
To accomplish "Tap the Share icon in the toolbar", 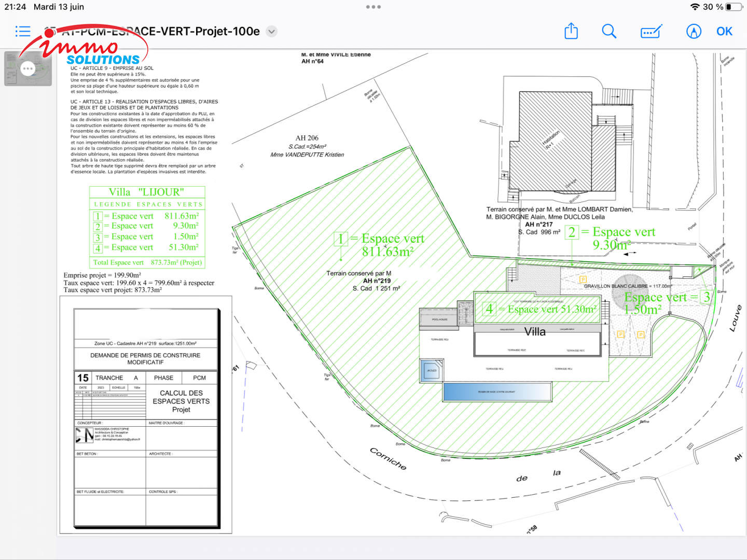I will tap(571, 31).
